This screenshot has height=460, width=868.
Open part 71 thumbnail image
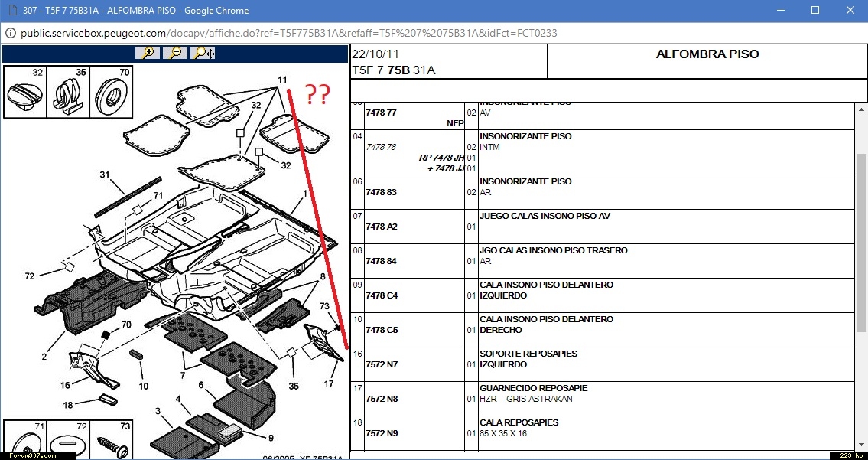pos(25,440)
